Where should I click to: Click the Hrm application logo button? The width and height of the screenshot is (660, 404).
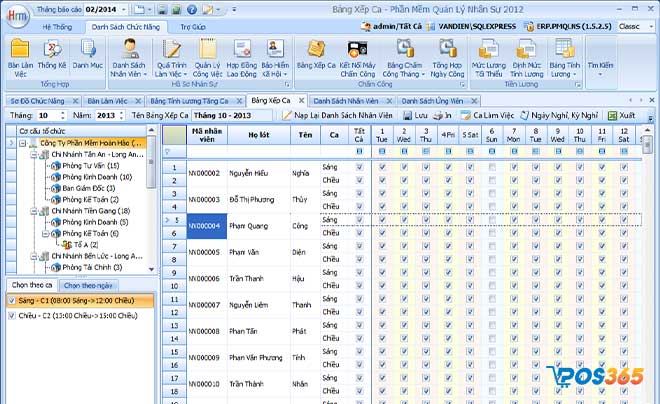[17, 16]
